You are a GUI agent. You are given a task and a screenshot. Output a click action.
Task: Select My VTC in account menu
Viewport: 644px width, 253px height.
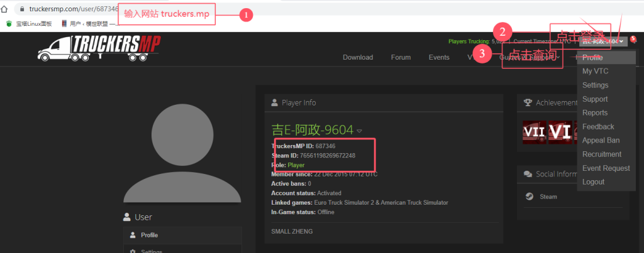[606, 72]
